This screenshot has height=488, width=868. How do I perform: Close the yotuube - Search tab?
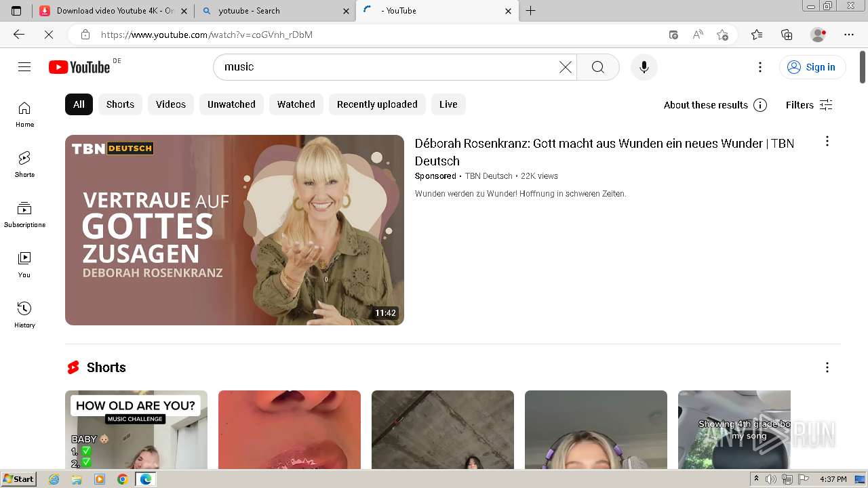pyautogui.click(x=347, y=11)
